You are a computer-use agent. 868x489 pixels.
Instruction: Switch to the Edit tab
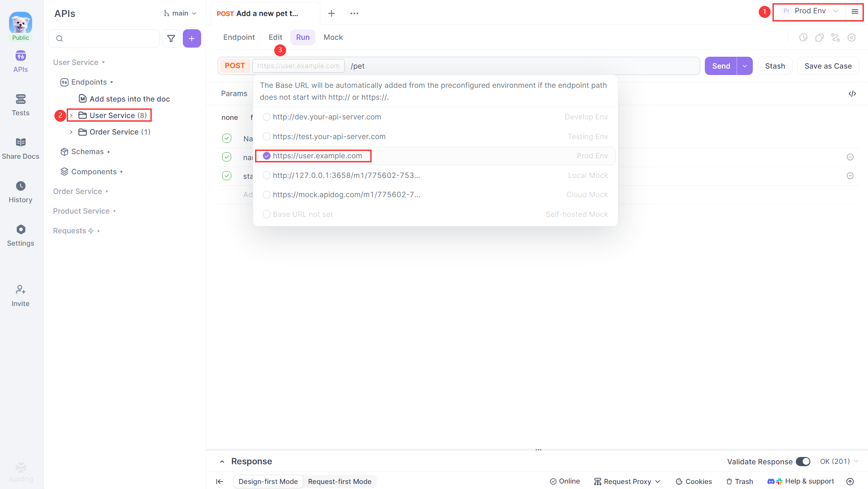coord(276,38)
